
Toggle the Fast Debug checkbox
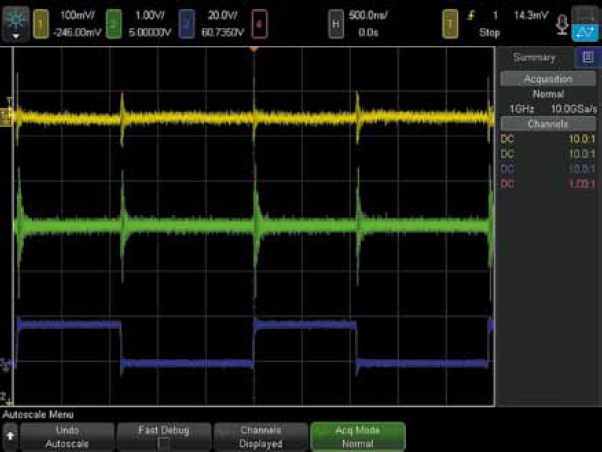tap(164, 444)
